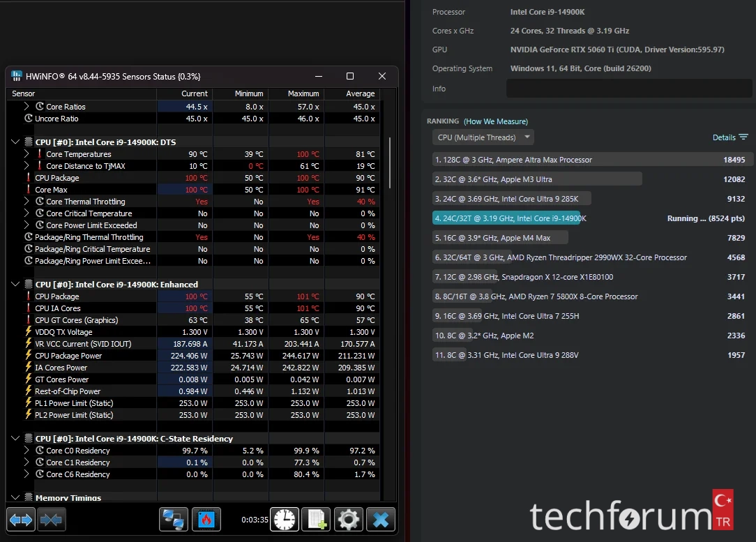This screenshot has width=756, height=542.
Task: Collapse the Memory Timings section
Action: 15,497
